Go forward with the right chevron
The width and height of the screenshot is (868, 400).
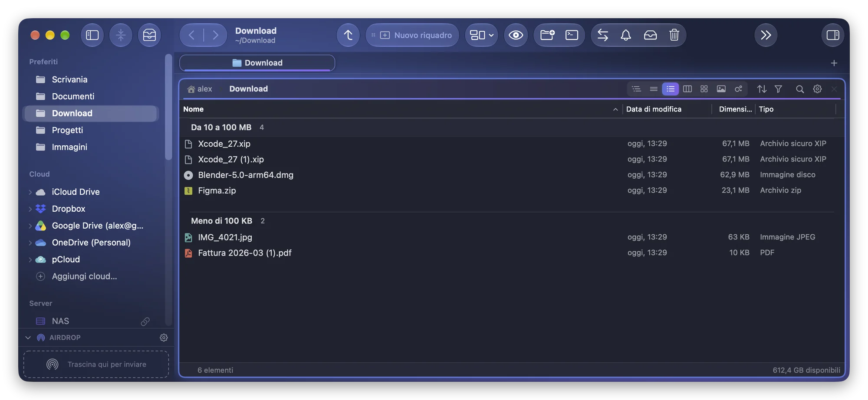tap(215, 35)
